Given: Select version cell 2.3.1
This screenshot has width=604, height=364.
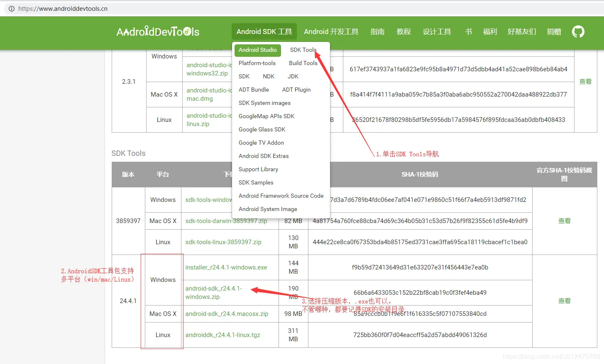Looking at the screenshot, I should point(129,82).
